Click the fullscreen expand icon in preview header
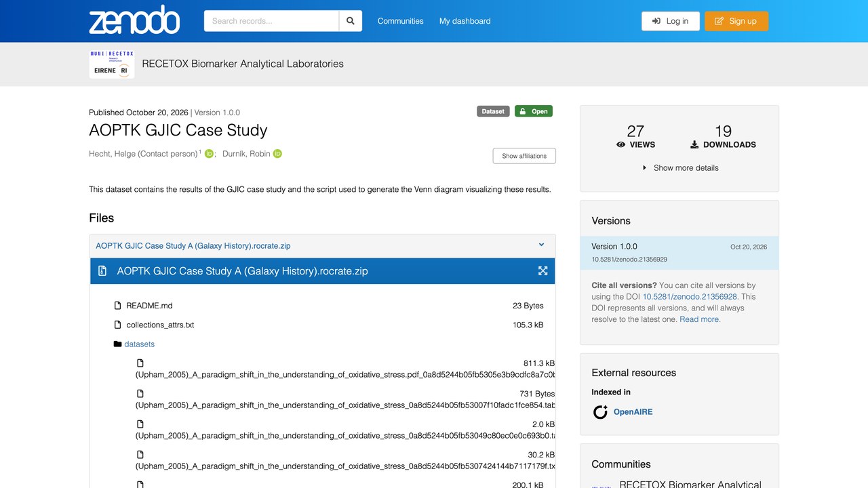 (x=542, y=270)
